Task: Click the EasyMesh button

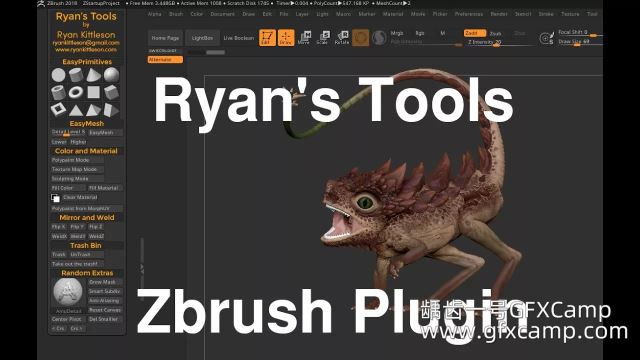Action: [105, 132]
